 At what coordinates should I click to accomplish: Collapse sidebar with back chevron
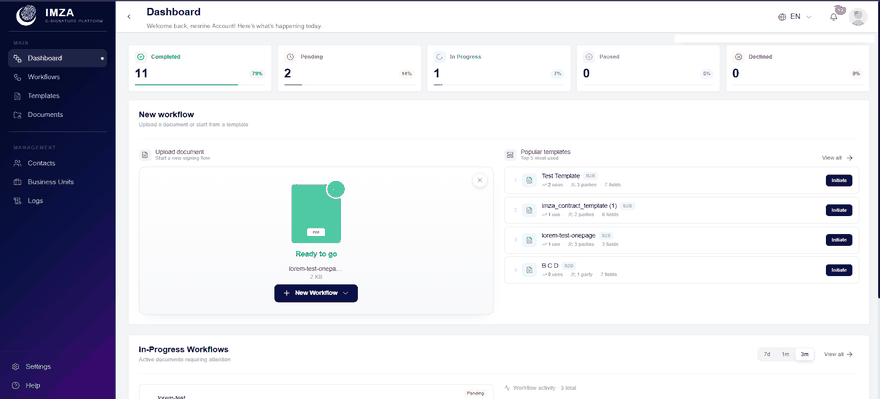pos(129,17)
